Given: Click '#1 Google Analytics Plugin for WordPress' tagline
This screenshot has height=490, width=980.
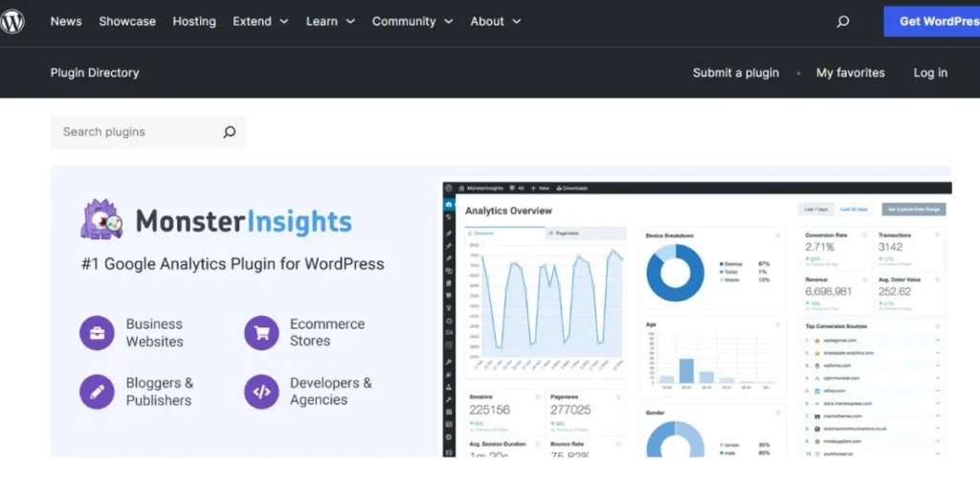Looking at the screenshot, I should [x=233, y=264].
